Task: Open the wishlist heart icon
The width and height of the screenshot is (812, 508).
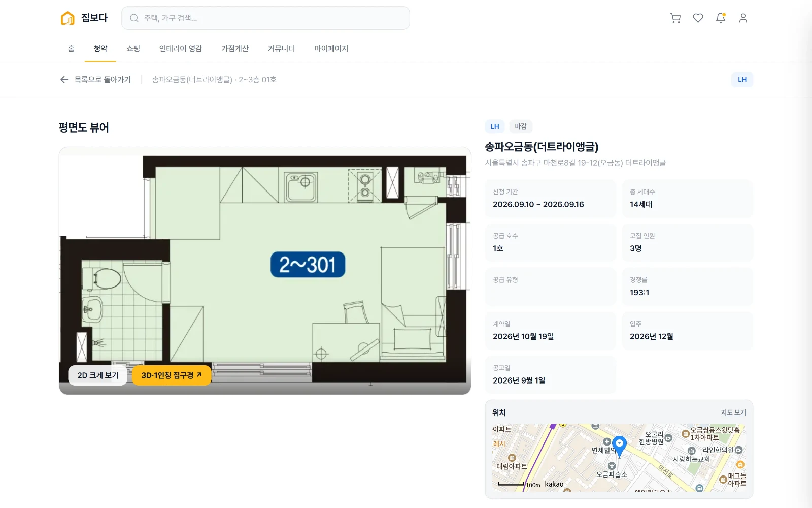Action: click(698, 18)
